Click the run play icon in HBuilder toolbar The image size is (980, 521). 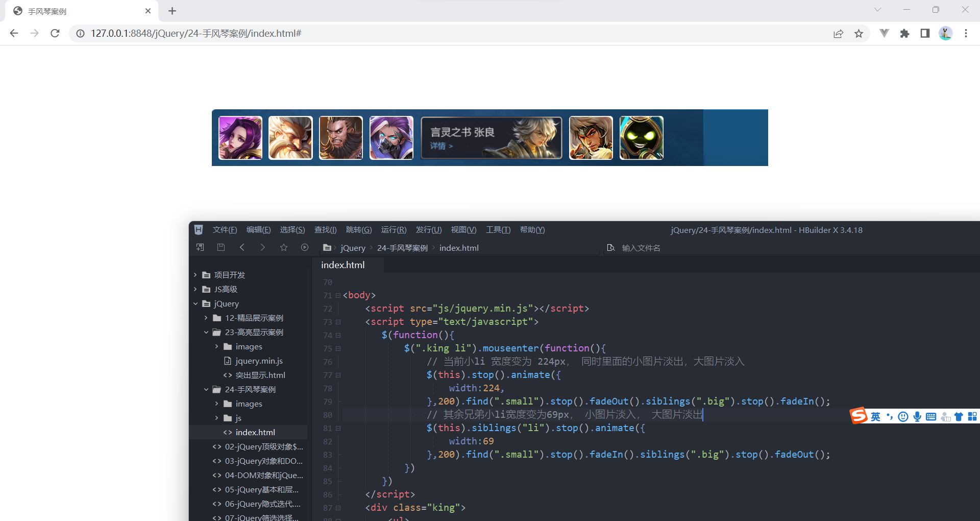click(x=305, y=247)
